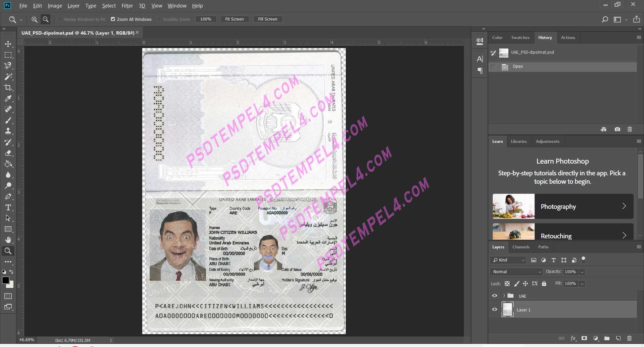Hide Layer 1 visibility
This screenshot has width=644, height=347.
tap(495, 310)
